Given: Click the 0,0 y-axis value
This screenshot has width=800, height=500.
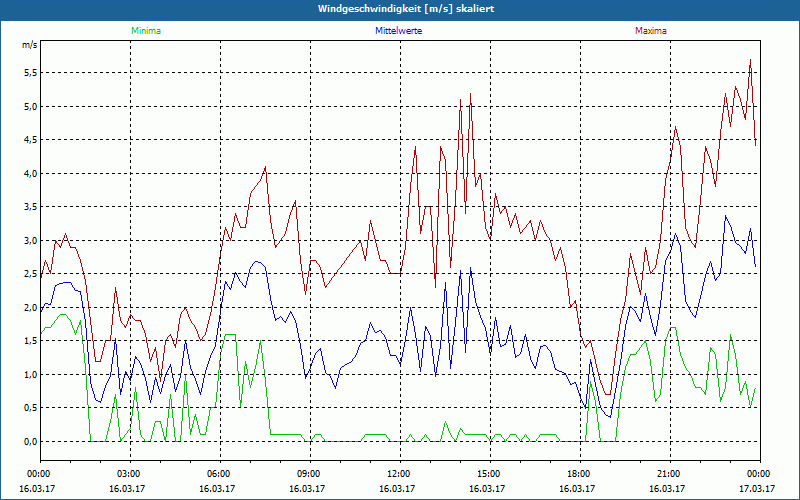Looking at the screenshot, I should (31, 441).
